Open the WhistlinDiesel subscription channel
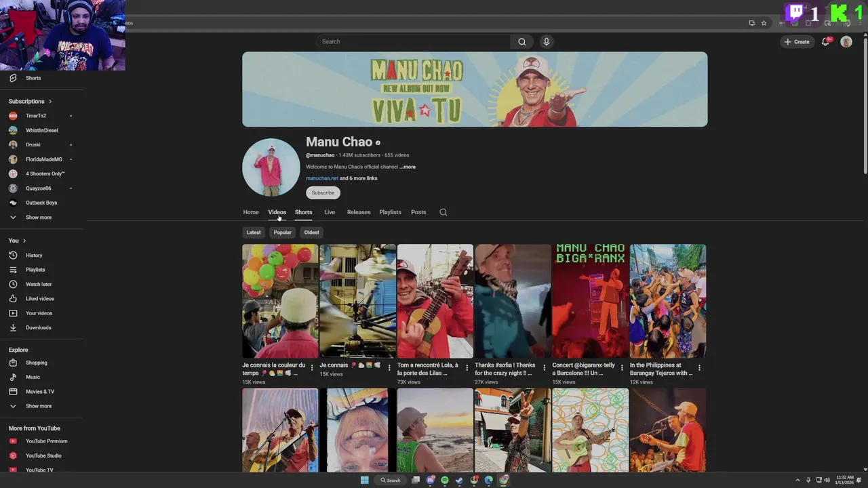Screen dimensions: 868x488 (41, 130)
